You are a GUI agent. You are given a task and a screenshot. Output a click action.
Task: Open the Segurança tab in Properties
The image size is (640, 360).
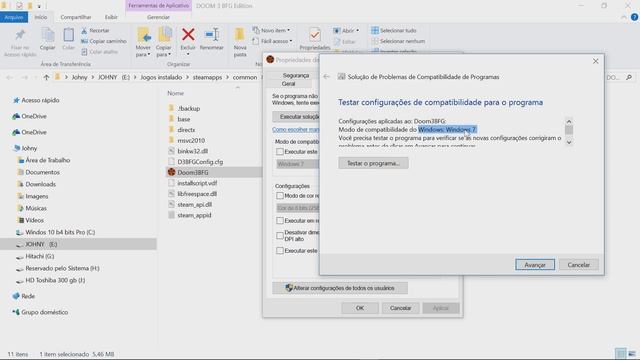coord(296,76)
